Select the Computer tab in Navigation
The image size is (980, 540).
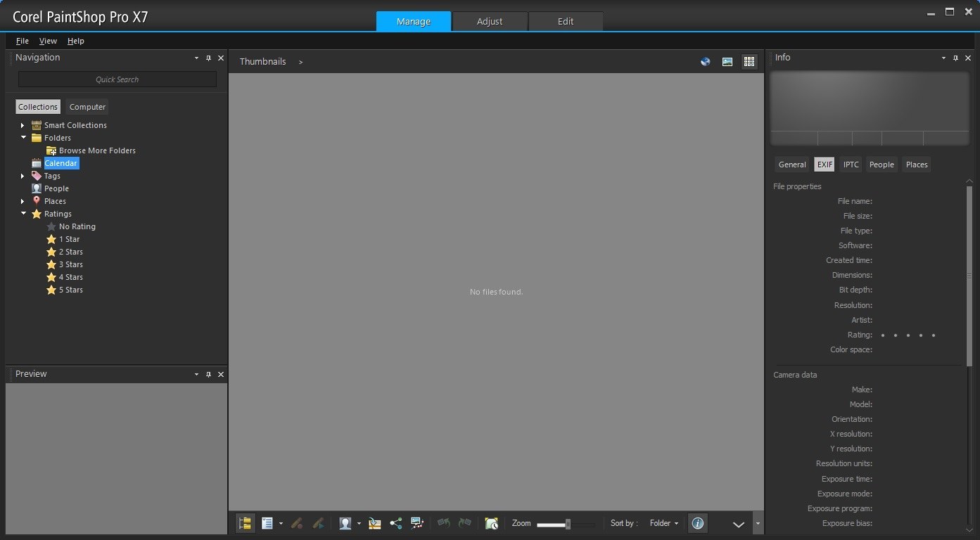point(87,107)
